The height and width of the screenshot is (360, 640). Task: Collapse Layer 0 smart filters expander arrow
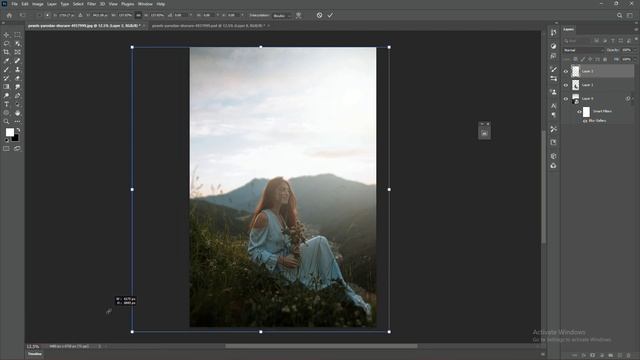coord(633,99)
